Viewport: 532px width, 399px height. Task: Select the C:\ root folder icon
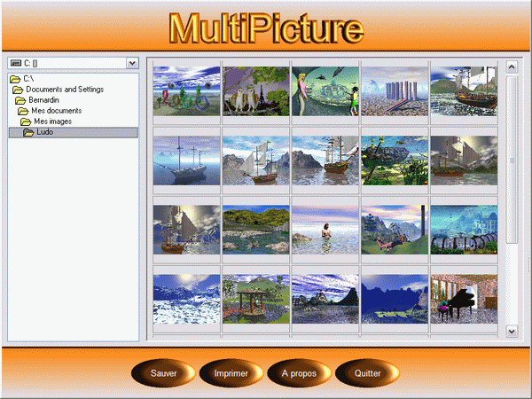pyautogui.click(x=15, y=79)
